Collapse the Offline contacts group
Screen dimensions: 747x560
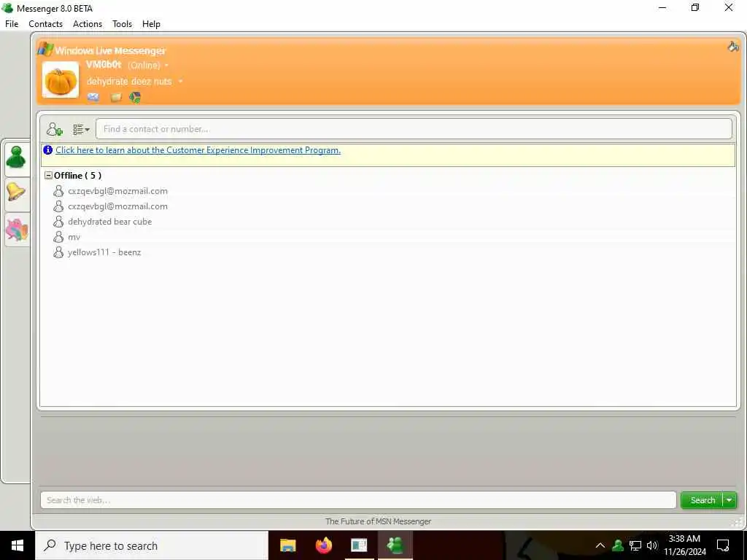pos(48,175)
